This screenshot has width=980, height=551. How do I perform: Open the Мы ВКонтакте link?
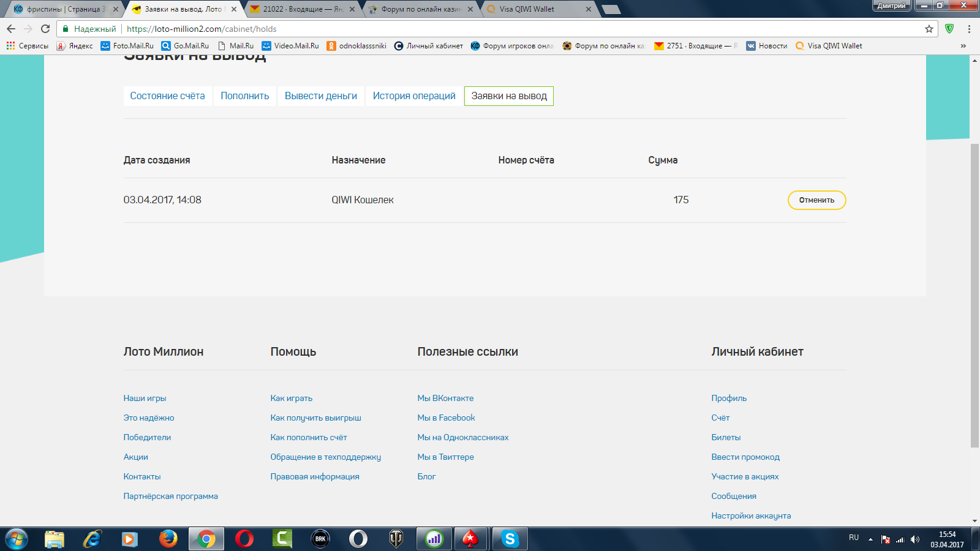coord(446,398)
